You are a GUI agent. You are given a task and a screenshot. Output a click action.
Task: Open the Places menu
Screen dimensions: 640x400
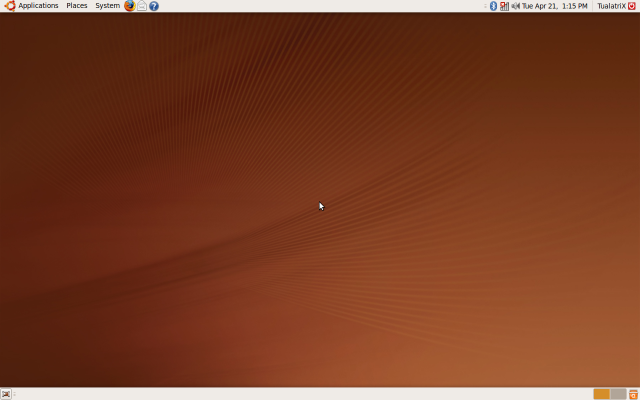pyautogui.click(x=77, y=6)
